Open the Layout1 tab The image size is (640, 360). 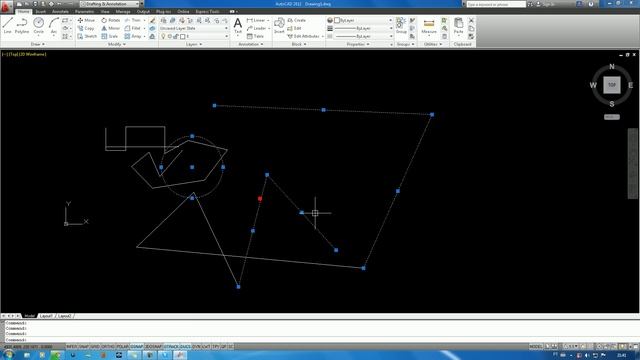[x=46, y=316]
